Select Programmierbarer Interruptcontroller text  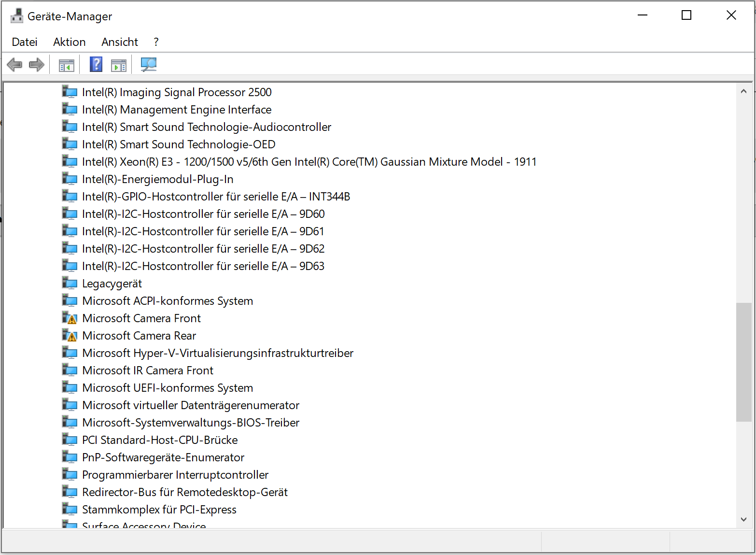click(x=175, y=475)
